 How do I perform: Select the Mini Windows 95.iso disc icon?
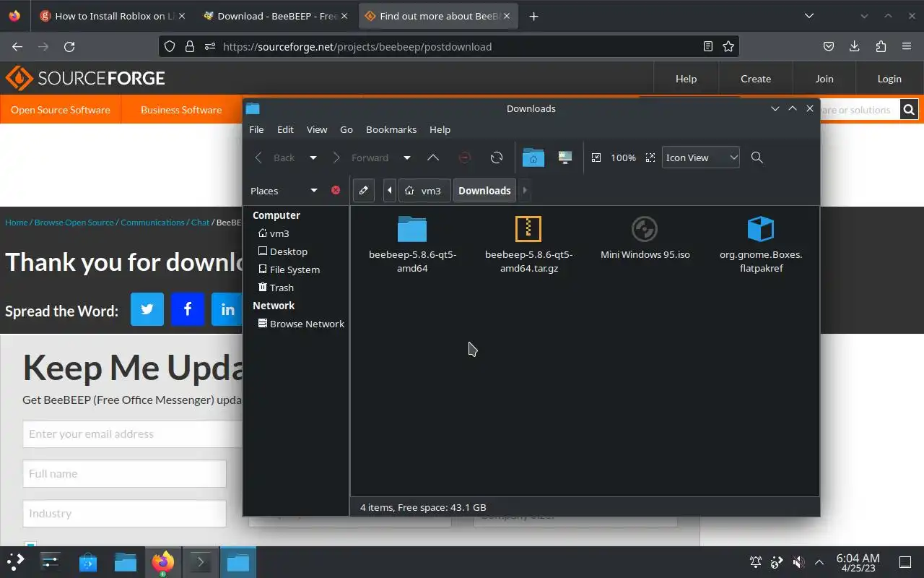(645, 229)
